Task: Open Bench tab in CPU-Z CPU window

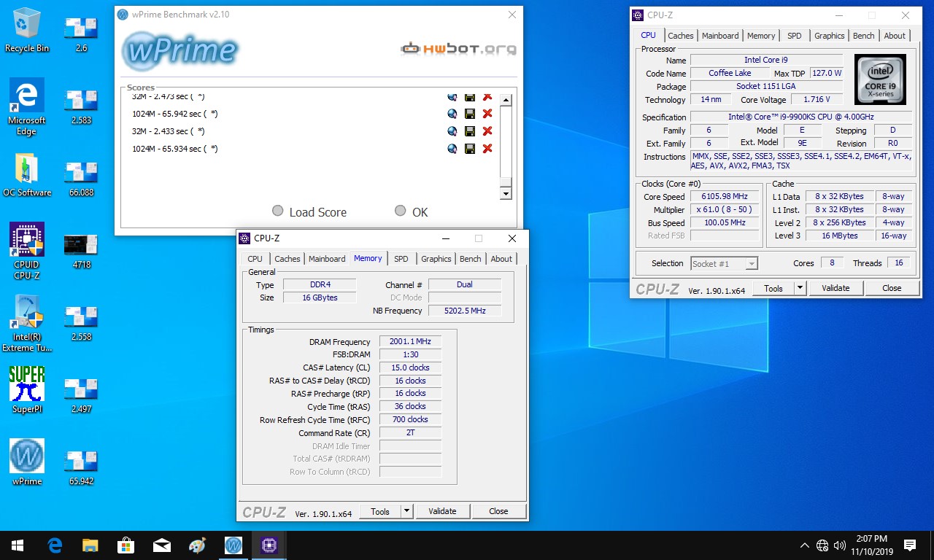Action: pyautogui.click(x=864, y=36)
